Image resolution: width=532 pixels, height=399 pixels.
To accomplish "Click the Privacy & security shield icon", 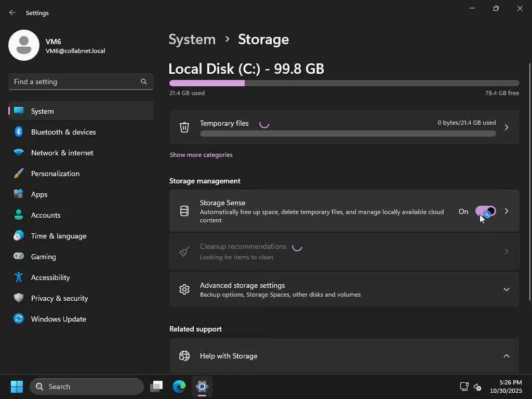I will tap(19, 298).
